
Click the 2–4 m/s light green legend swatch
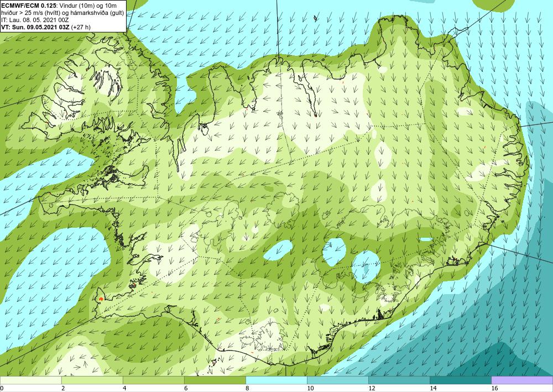tap(92, 380)
